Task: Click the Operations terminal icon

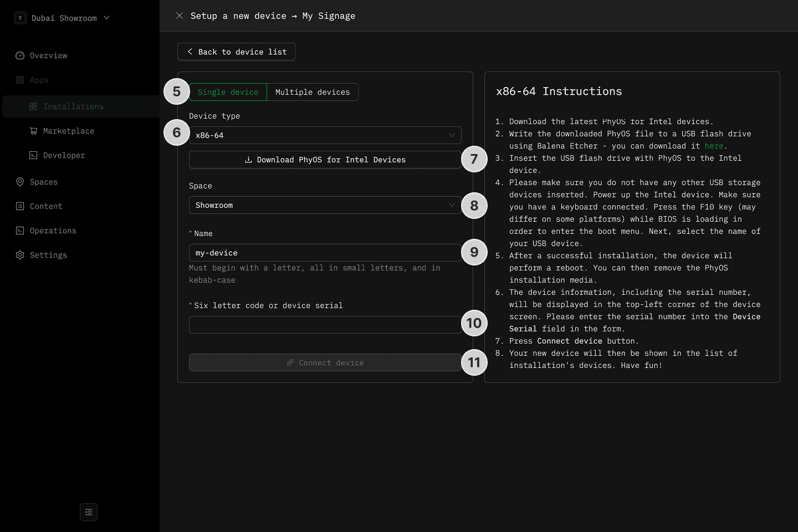Action: 20,231
